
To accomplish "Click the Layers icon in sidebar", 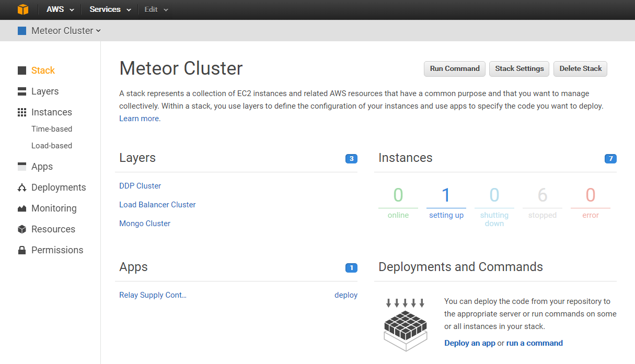I will pos(22,91).
